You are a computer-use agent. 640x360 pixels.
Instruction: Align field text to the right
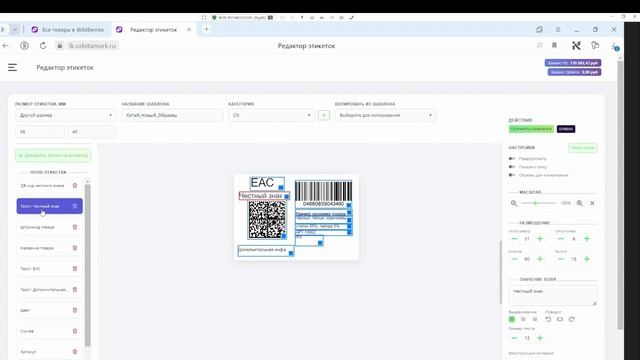click(x=535, y=319)
